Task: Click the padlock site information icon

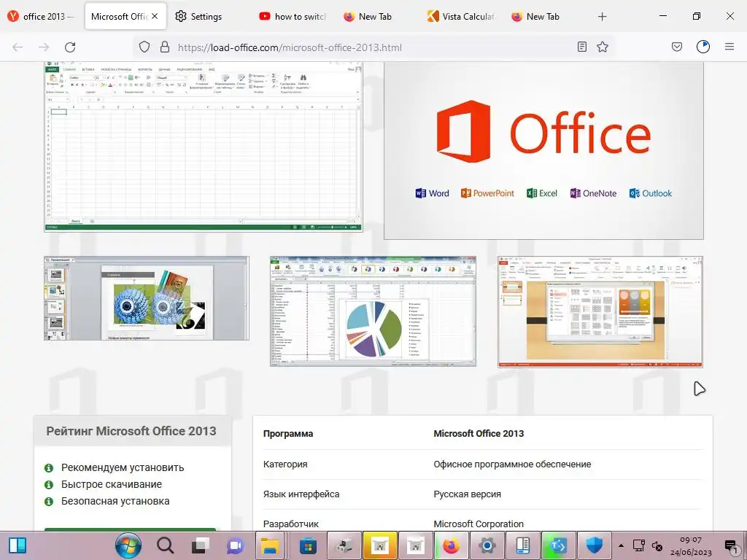Action: [165, 47]
